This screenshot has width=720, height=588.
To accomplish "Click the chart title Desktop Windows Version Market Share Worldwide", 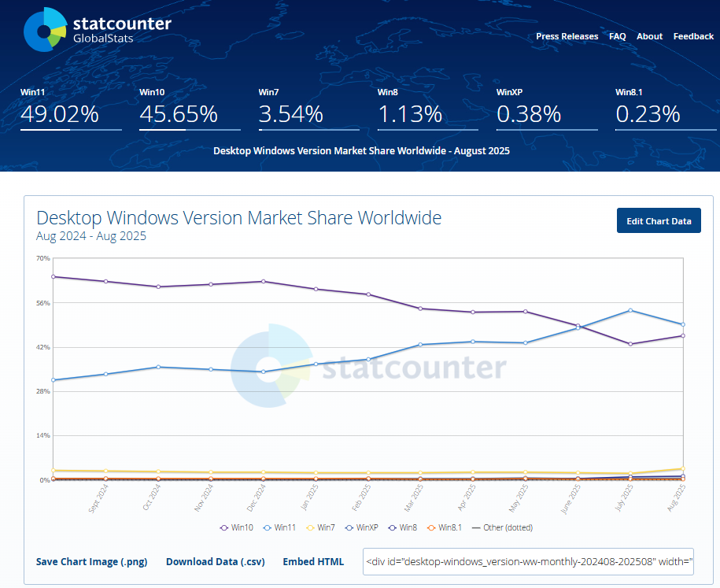I will (x=238, y=218).
